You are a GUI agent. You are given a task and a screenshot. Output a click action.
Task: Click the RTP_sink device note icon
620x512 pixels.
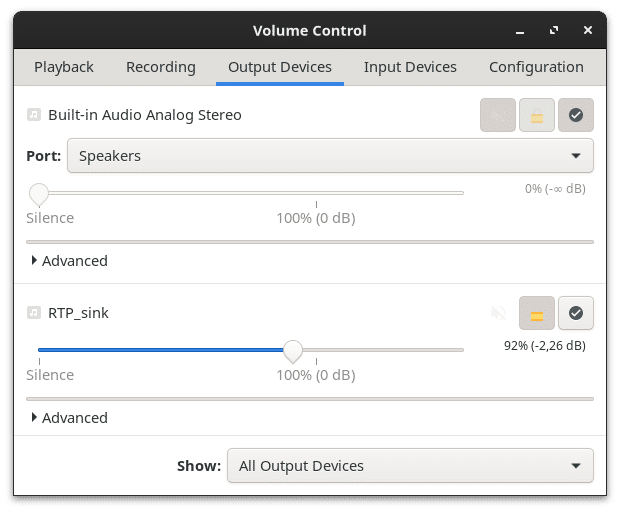34,313
